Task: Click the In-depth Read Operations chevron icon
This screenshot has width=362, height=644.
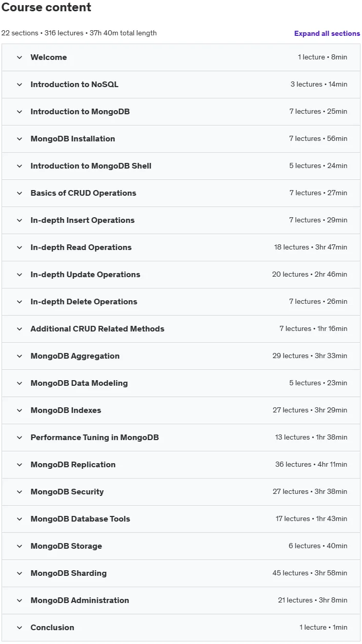Action: pos(19,247)
